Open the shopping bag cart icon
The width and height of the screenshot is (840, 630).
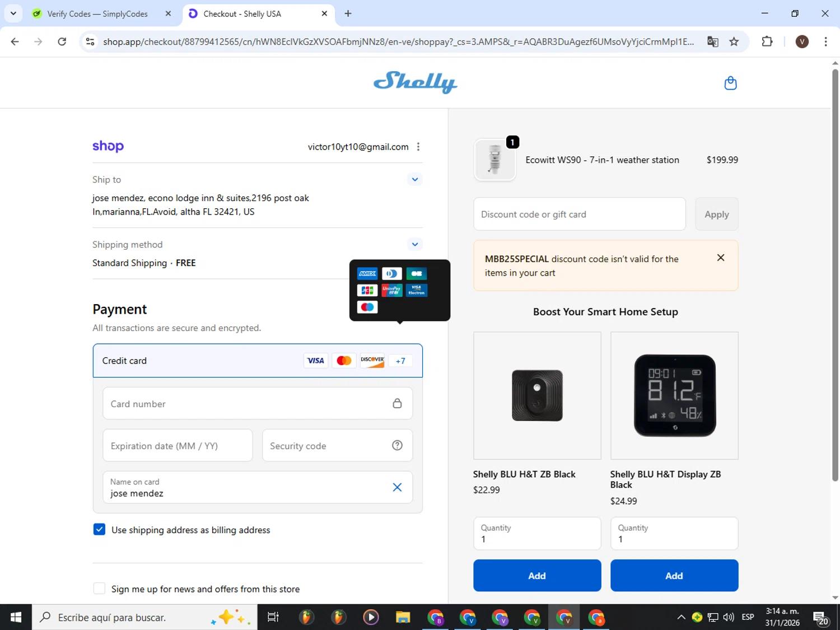point(730,83)
